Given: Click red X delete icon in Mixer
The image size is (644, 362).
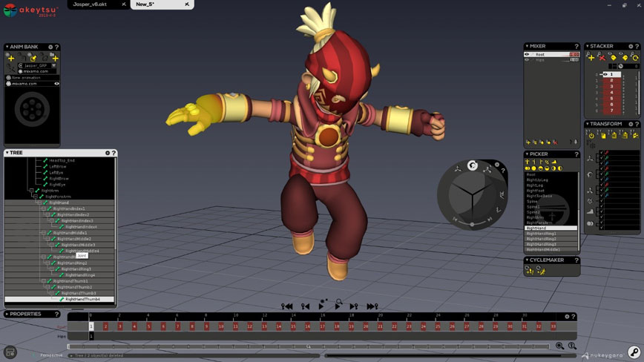Looking at the screenshot, I should [x=555, y=142].
